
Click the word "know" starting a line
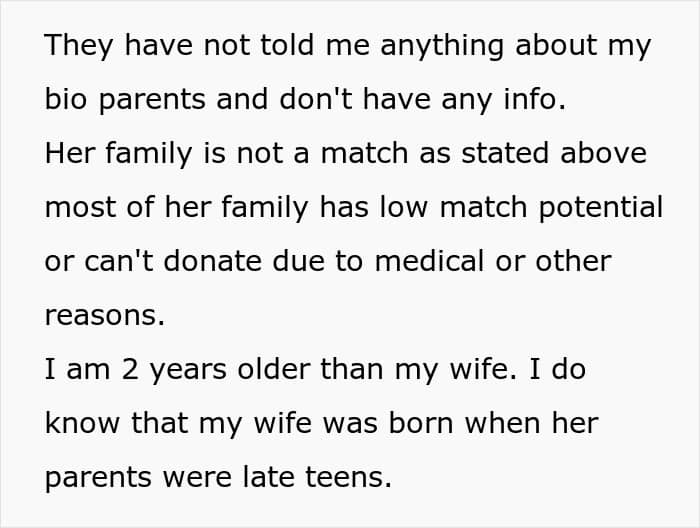click(82, 423)
